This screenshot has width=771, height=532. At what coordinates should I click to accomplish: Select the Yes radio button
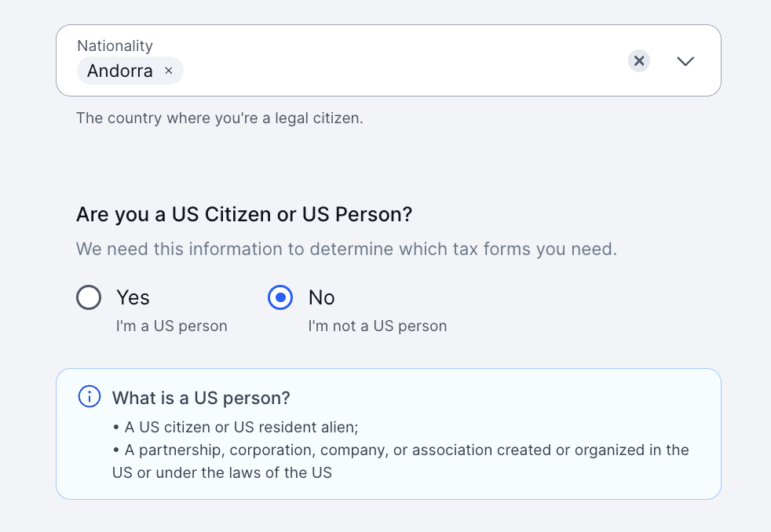(x=89, y=297)
